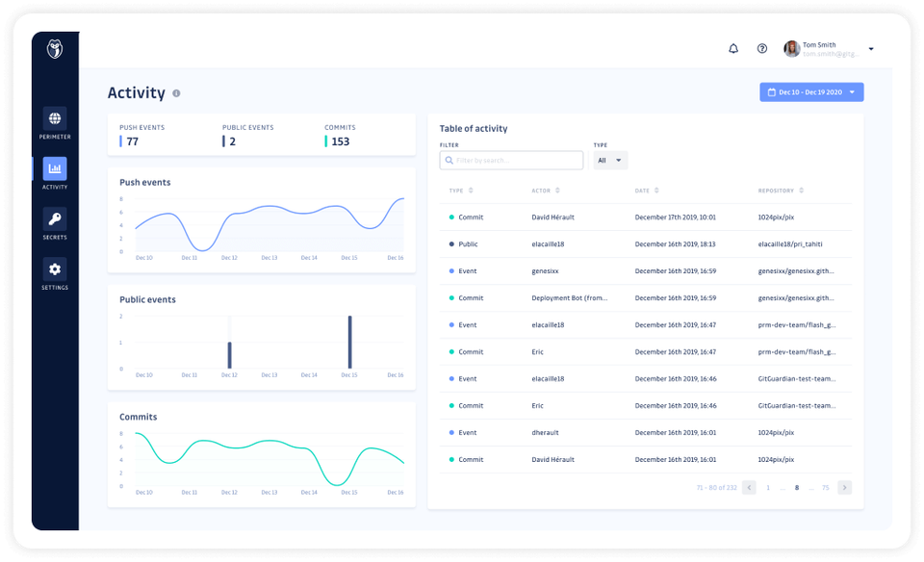This screenshot has height=562, width=924.
Task: Navigate to the Perimeter section
Action: point(55,126)
